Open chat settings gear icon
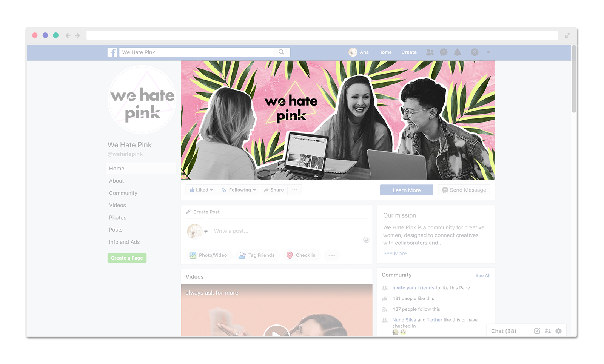 click(x=559, y=331)
